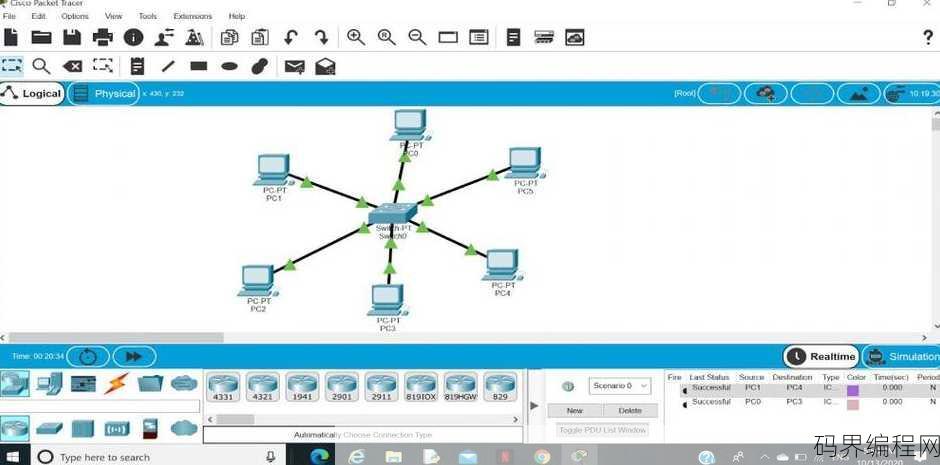
Task: Open Chrome from the taskbar
Action: pos(542,457)
